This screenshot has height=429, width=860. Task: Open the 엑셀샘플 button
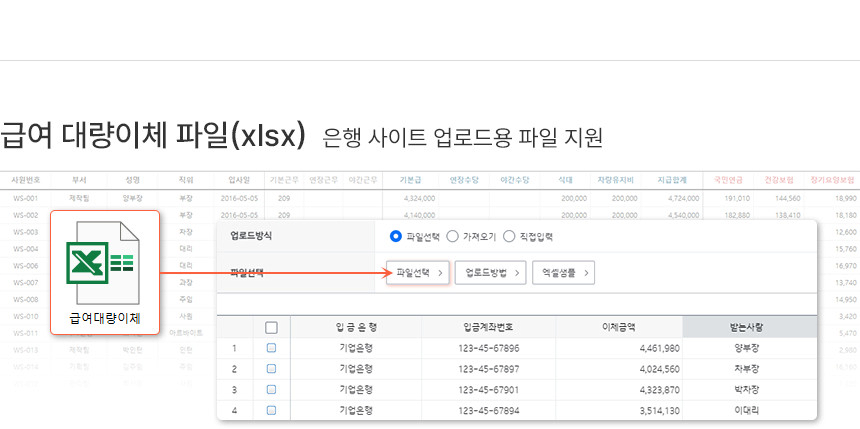coord(564,272)
